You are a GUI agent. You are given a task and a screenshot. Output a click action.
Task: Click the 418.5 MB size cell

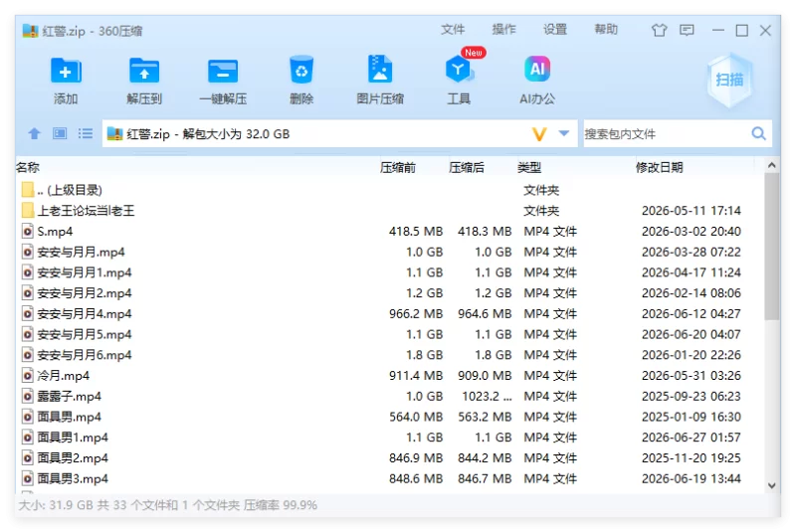click(x=416, y=232)
